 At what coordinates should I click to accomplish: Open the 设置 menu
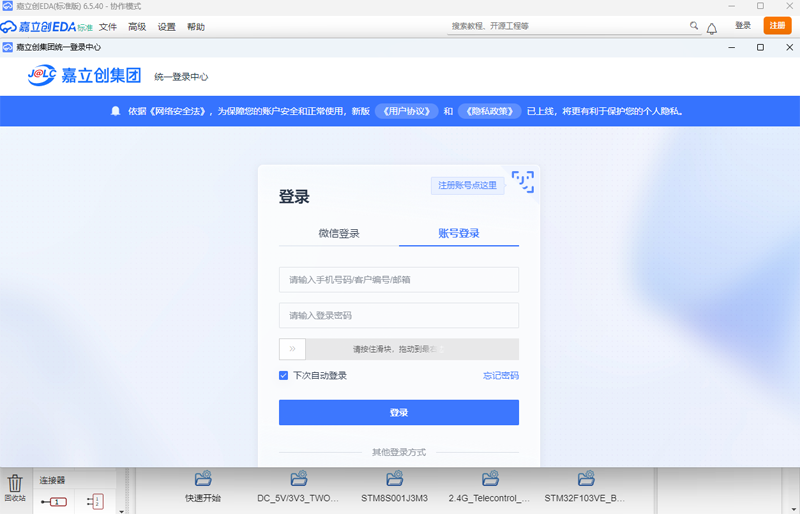166,27
